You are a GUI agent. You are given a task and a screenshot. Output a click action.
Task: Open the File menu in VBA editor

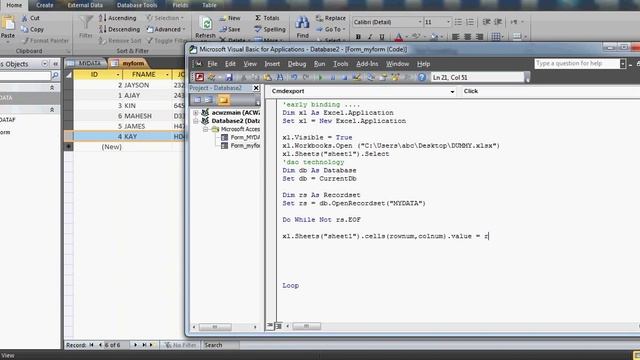click(212, 64)
